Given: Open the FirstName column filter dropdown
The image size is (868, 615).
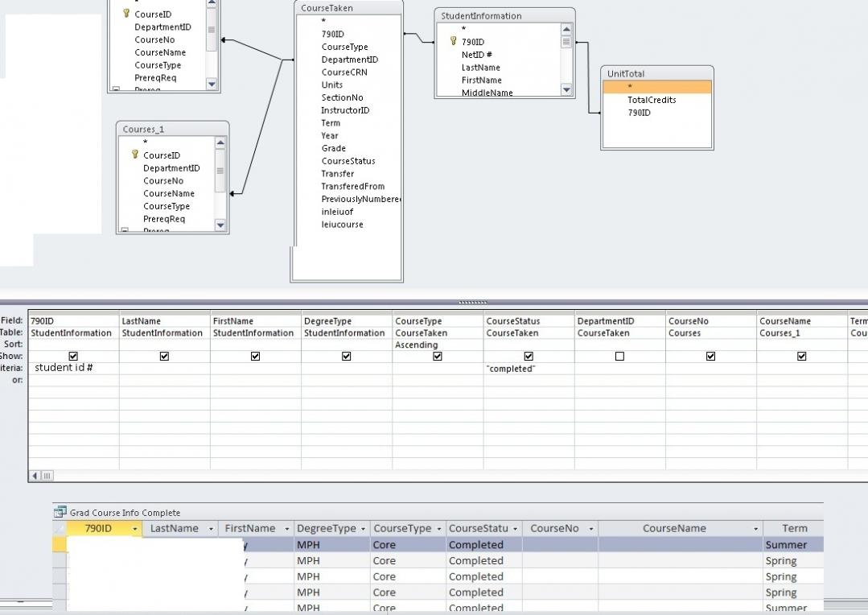Looking at the screenshot, I should pos(286,529).
